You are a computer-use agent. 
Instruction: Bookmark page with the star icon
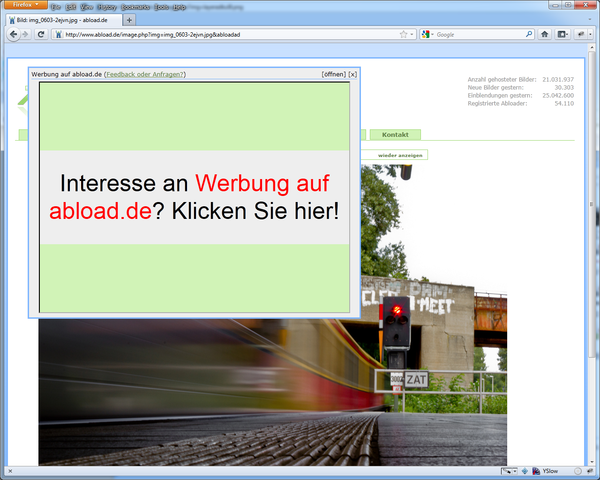(403, 34)
